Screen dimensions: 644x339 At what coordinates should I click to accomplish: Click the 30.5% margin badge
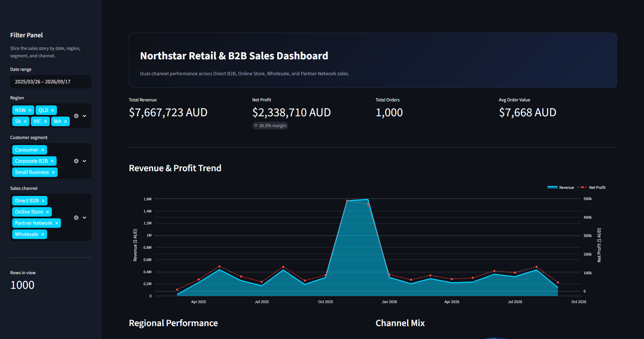(x=270, y=126)
